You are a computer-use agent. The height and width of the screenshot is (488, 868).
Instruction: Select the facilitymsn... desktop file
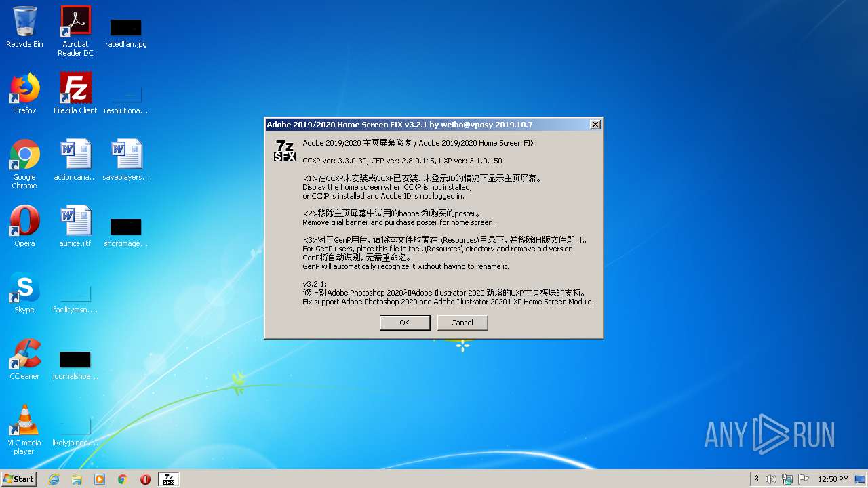[x=75, y=298]
